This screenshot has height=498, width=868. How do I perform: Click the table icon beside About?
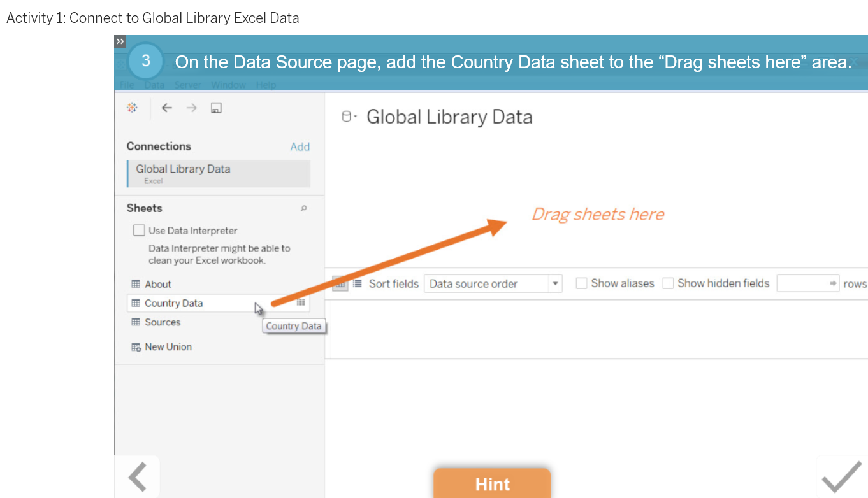tap(136, 284)
